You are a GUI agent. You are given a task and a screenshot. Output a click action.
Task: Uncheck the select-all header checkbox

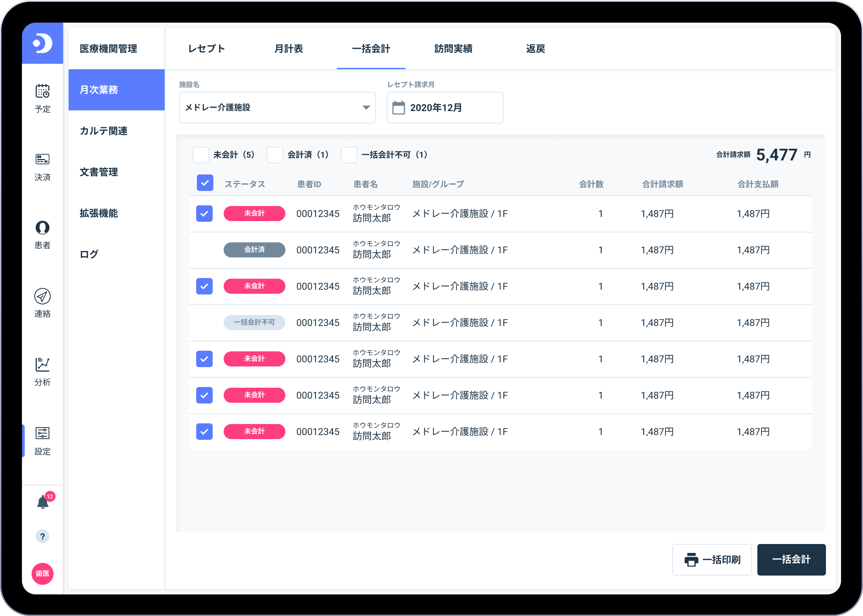[x=205, y=183]
